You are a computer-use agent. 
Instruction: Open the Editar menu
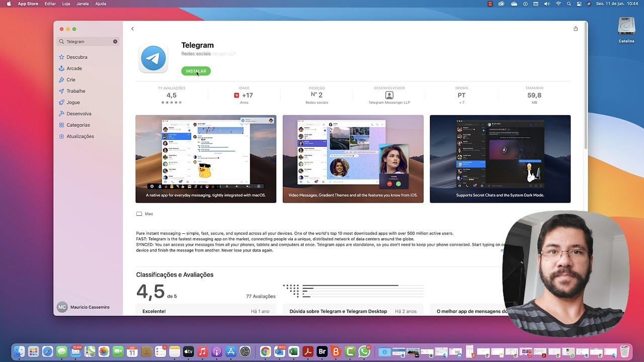(50, 4)
